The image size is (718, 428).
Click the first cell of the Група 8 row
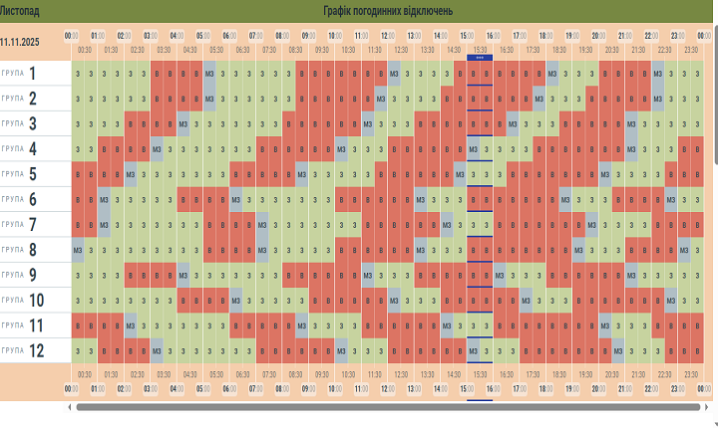coord(78,249)
